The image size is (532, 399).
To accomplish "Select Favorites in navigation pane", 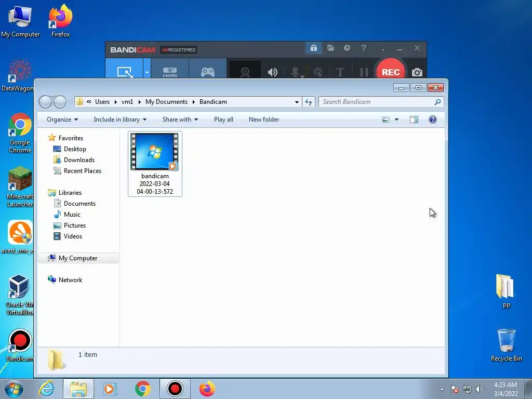I will point(71,138).
